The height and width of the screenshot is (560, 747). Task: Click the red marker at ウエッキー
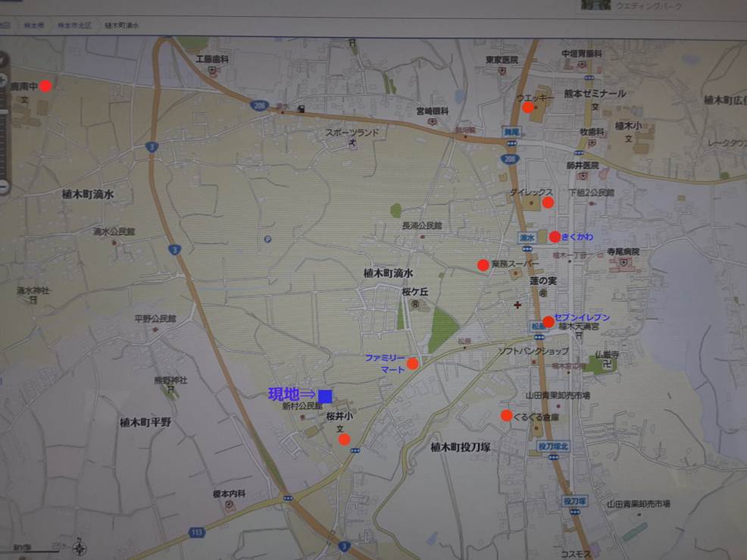[x=528, y=108]
